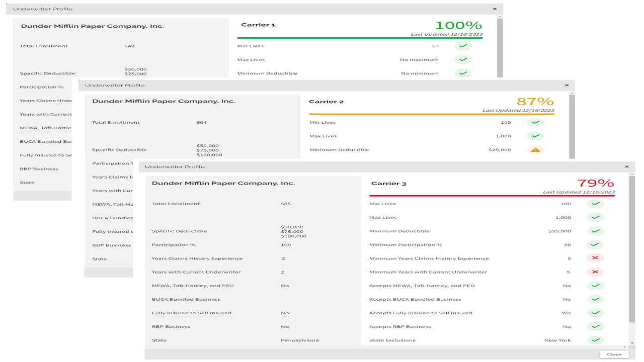Click vertical scrollbar in Carrier 1 window
This screenshot has width=644, height=362.
click(500, 48)
